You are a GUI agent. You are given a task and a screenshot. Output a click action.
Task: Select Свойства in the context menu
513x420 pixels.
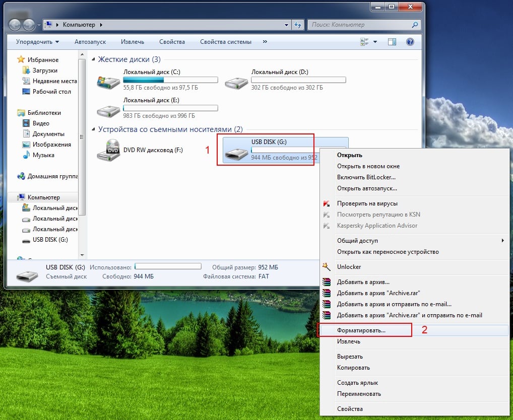pos(350,409)
